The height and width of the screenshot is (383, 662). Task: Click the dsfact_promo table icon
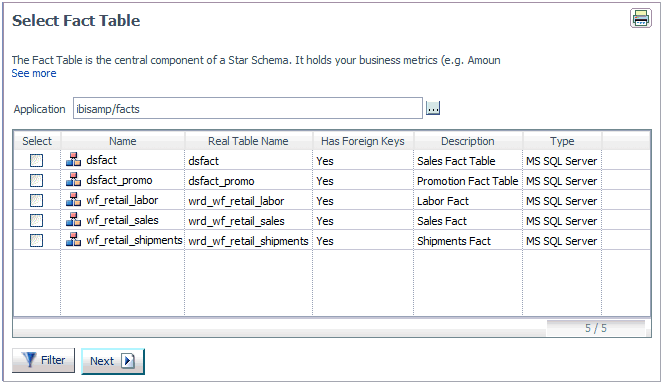(x=73, y=179)
